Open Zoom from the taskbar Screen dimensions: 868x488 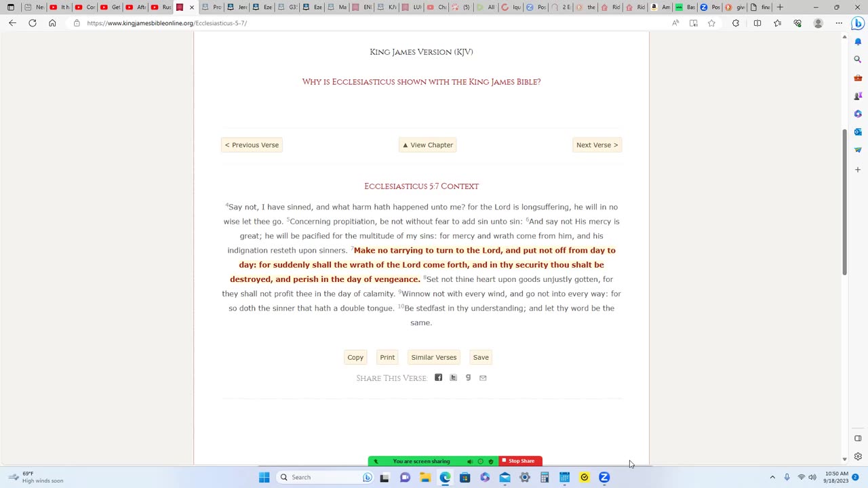point(604,477)
